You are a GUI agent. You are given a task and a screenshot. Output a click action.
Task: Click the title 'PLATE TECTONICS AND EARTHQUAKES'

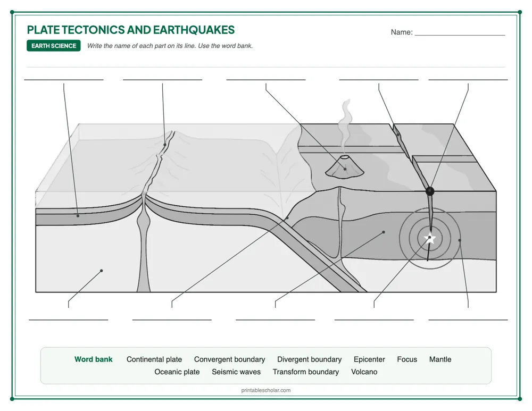[x=131, y=30]
